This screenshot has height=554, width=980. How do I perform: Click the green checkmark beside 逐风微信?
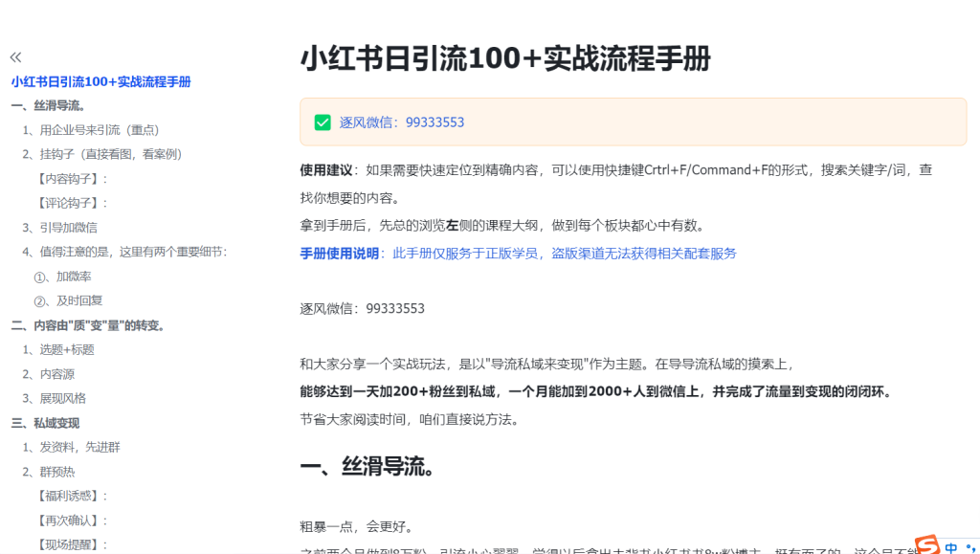point(321,122)
